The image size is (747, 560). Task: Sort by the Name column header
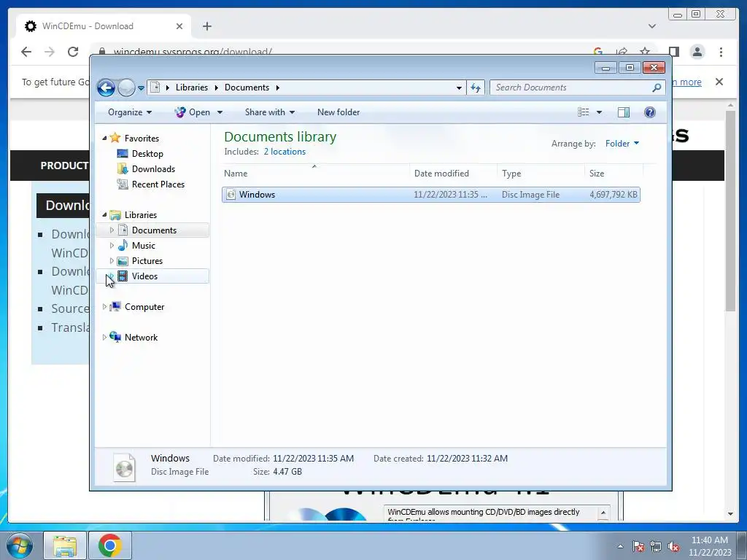point(315,174)
